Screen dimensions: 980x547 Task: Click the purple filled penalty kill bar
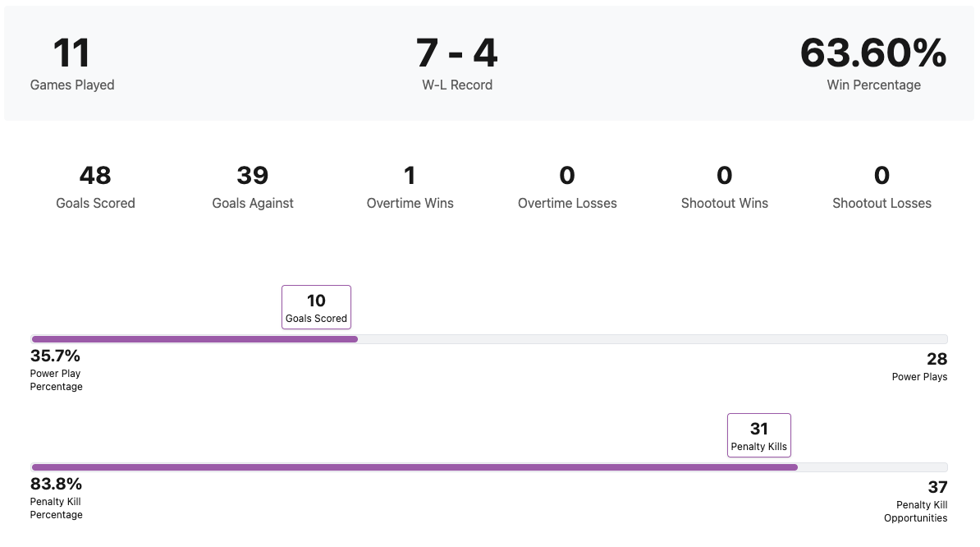[x=414, y=467]
